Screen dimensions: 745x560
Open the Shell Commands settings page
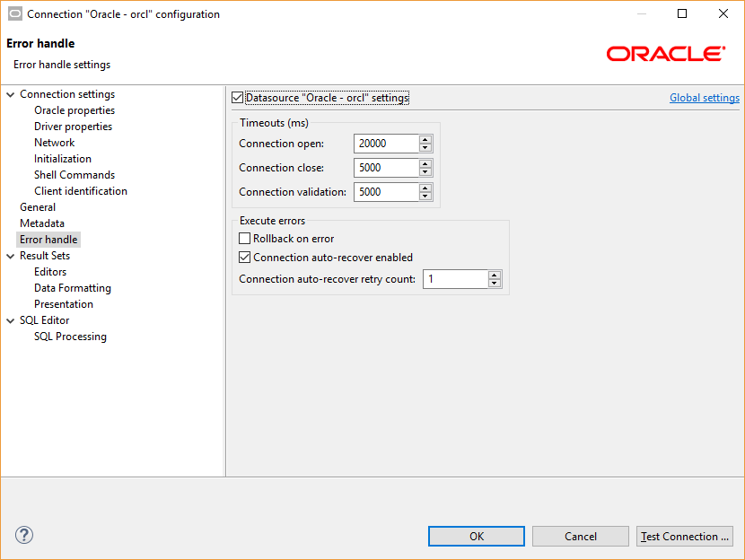[74, 174]
